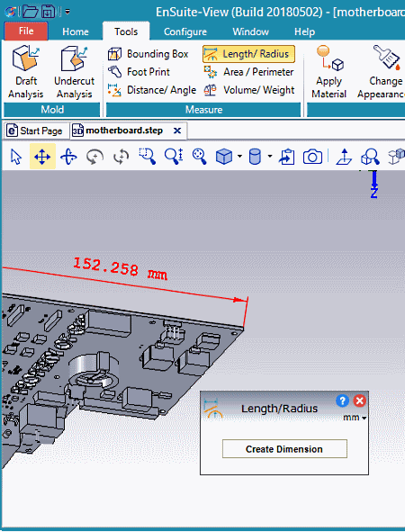Activate the dynamic zoom in/out tool
405x532 pixels.
click(x=174, y=157)
